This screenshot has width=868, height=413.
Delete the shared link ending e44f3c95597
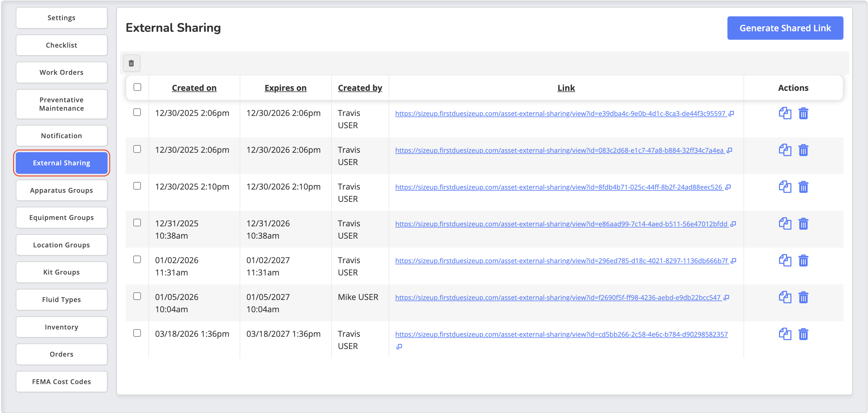[803, 113]
